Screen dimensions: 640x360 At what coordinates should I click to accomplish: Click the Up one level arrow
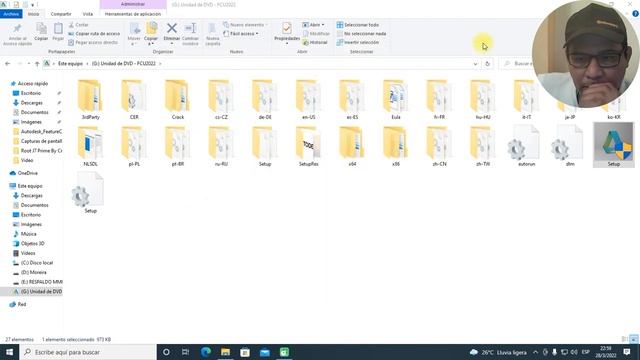tap(37, 64)
